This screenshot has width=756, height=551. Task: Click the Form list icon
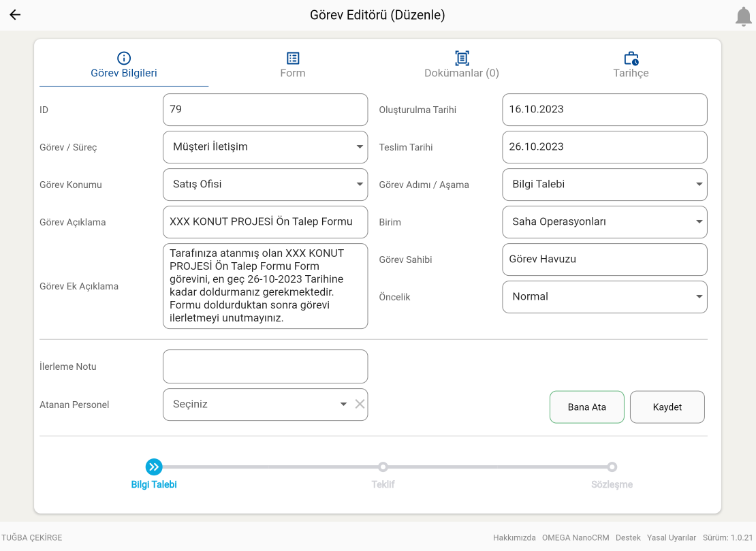293,59
